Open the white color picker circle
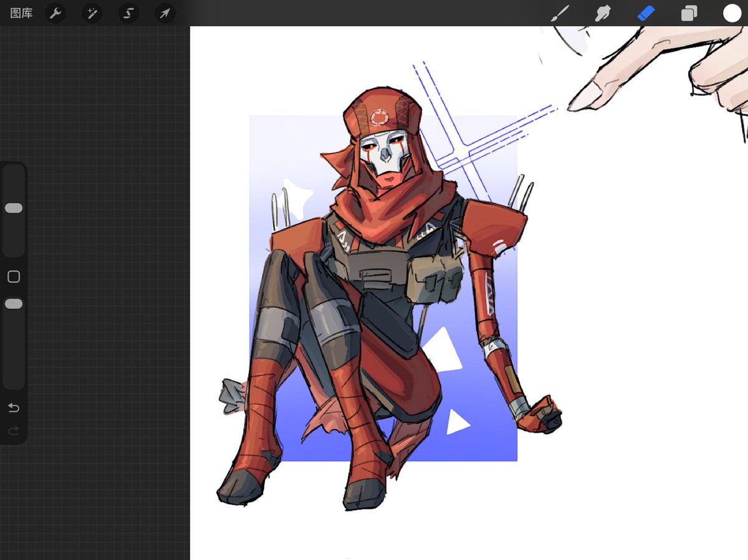748x560 pixels. (732, 13)
